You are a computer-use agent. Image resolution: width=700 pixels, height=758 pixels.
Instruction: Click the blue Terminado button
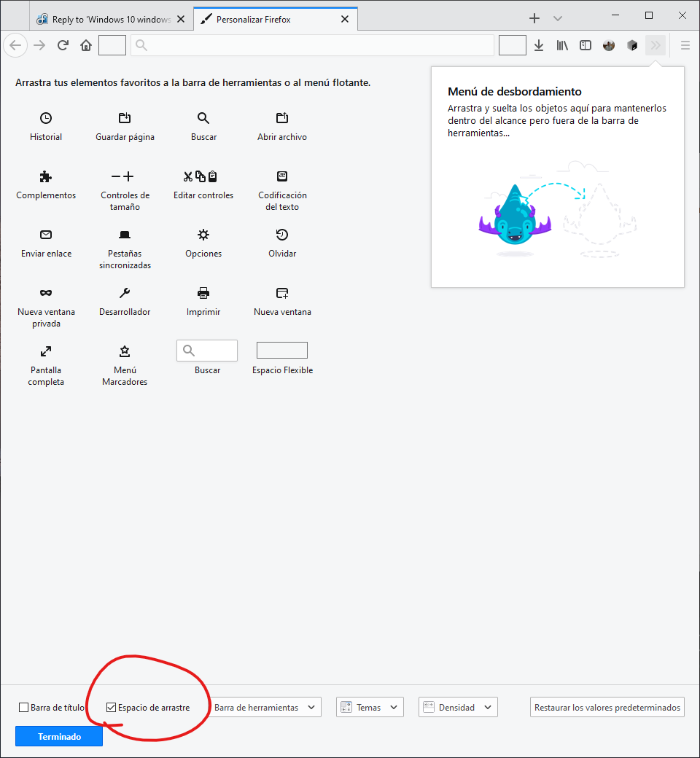[x=59, y=736]
